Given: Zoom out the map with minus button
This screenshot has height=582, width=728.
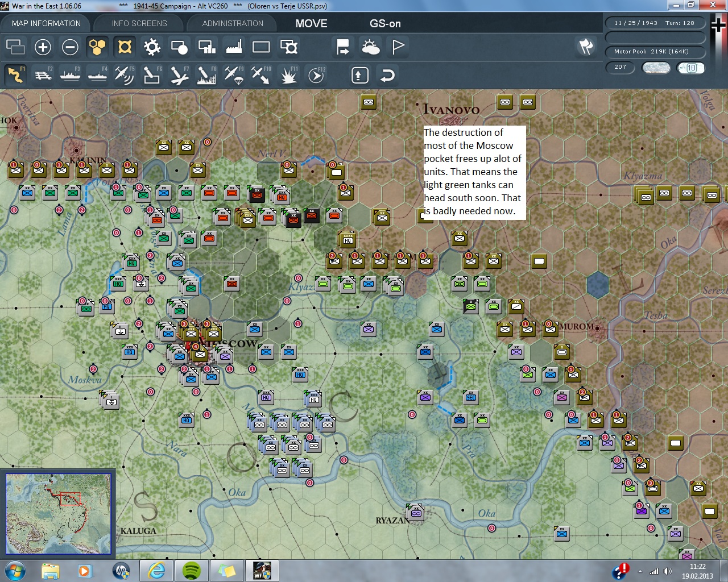Looking at the screenshot, I should pos(70,47).
